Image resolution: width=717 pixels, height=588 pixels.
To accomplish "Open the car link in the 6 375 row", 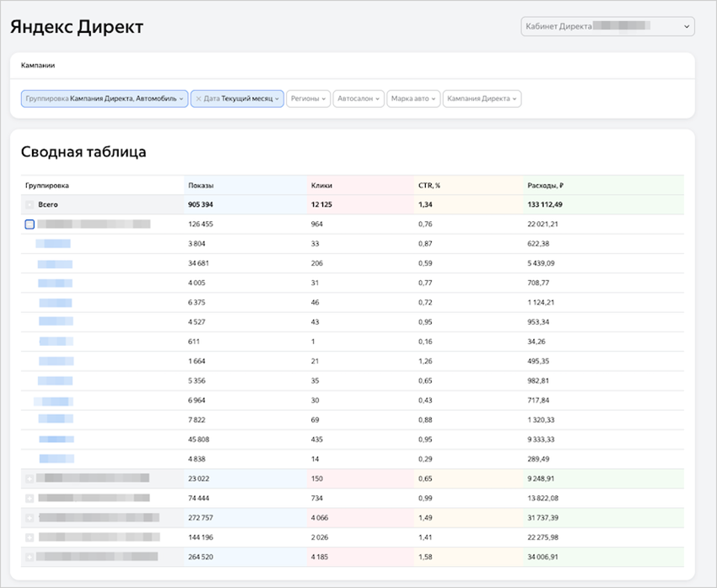I will click(x=56, y=303).
